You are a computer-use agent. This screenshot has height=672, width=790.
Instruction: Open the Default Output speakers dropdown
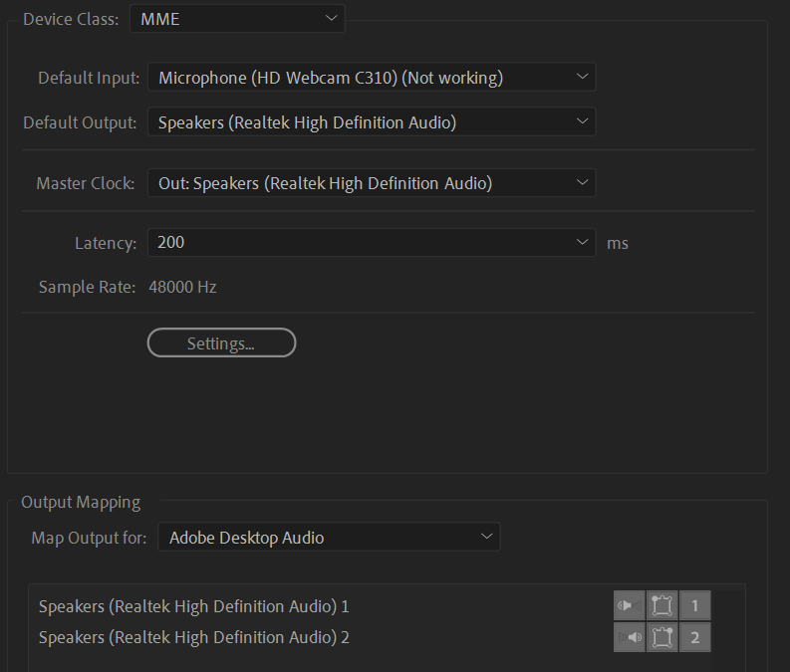pos(372,121)
